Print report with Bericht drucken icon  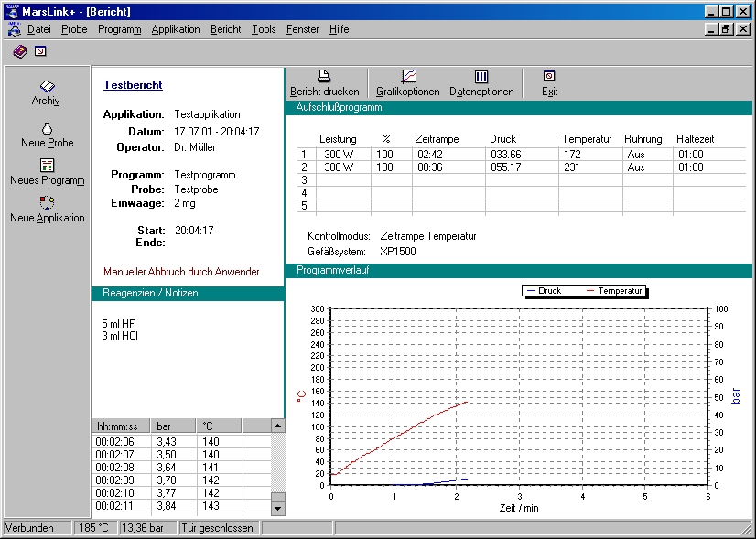point(324,77)
